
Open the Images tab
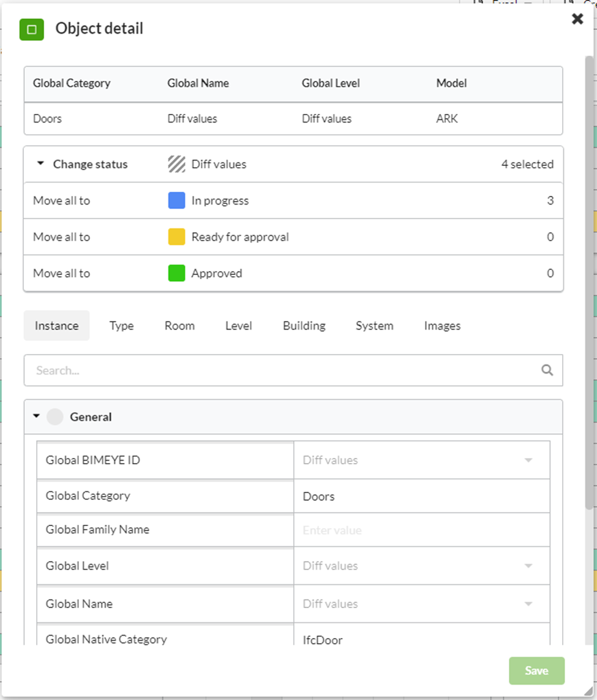(443, 325)
